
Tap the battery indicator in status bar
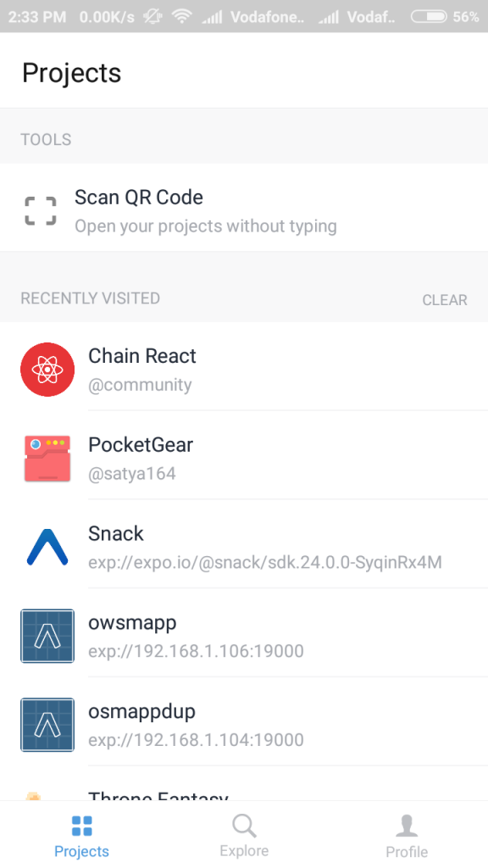(x=429, y=17)
